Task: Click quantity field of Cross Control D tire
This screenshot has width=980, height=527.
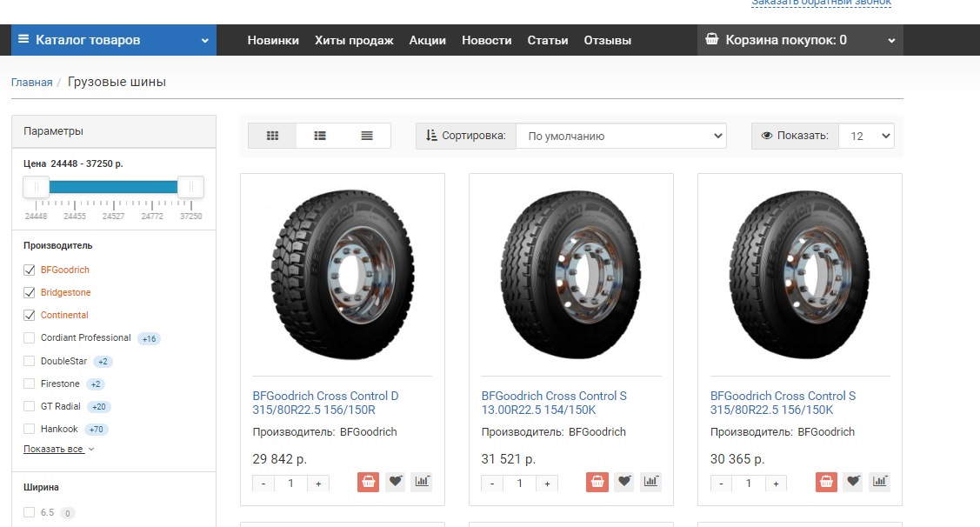Action: coord(290,484)
